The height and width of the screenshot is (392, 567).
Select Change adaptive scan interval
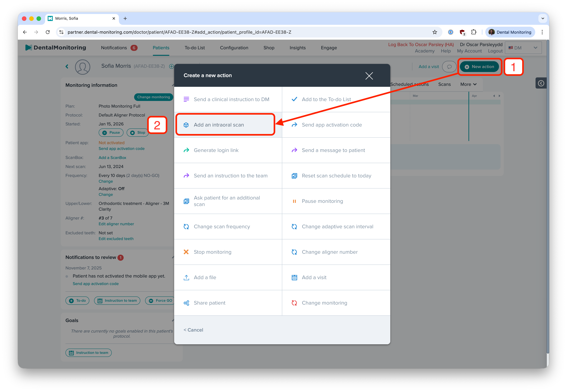point(336,227)
